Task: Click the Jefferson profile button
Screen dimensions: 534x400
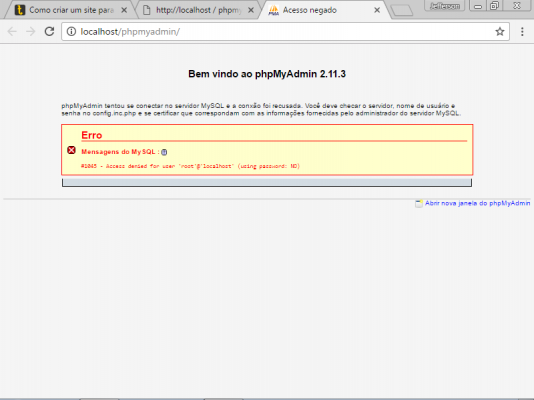Action: (445, 6)
